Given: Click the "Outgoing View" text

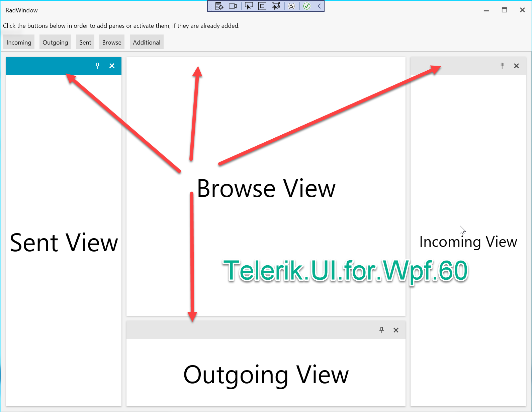Looking at the screenshot, I should (x=266, y=375).
